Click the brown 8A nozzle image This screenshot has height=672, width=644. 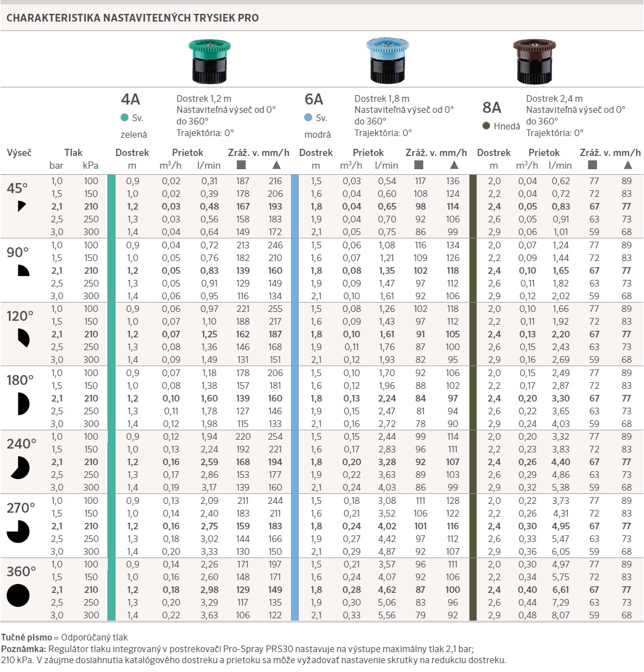534,60
